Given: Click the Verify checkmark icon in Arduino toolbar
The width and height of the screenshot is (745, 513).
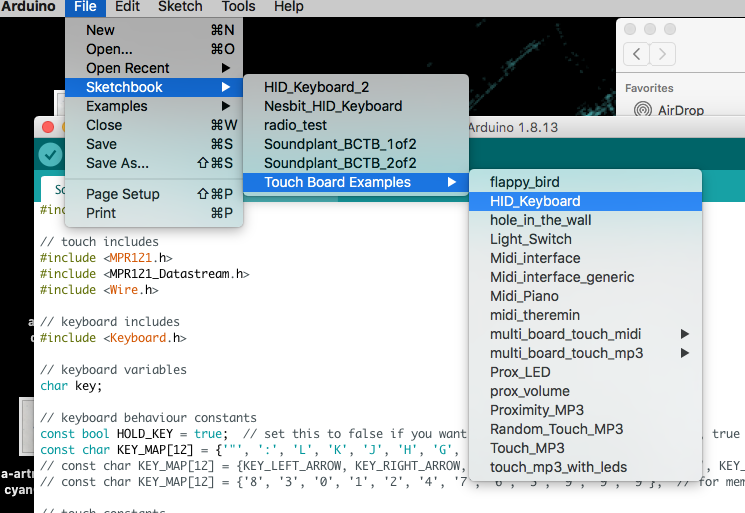Looking at the screenshot, I should click(x=50, y=154).
